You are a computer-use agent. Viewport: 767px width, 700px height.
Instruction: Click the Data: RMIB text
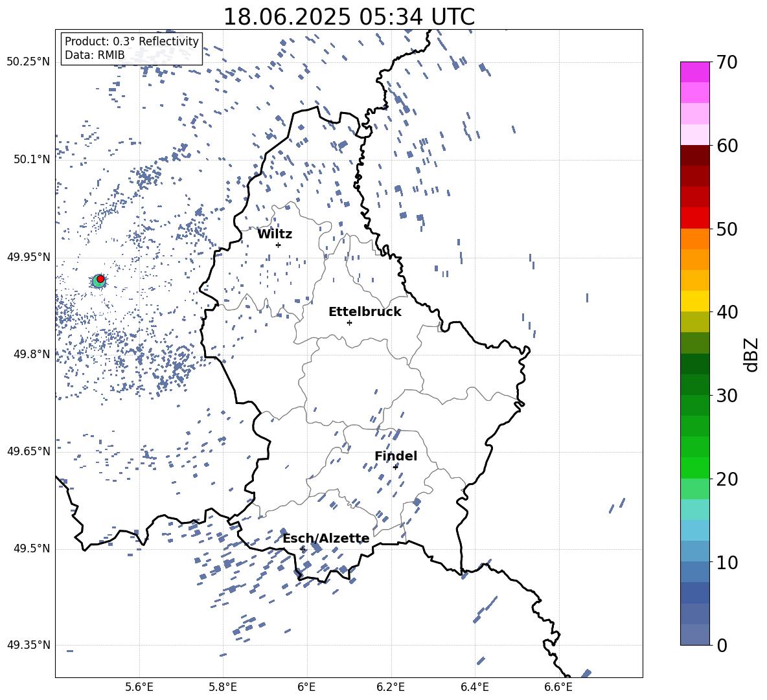[95, 55]
